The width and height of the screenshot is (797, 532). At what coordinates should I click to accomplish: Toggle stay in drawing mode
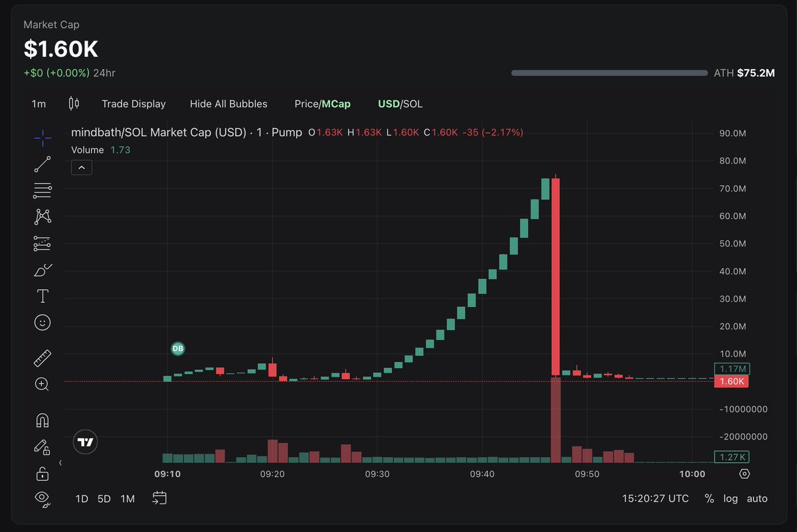click(x=43, y=447)
